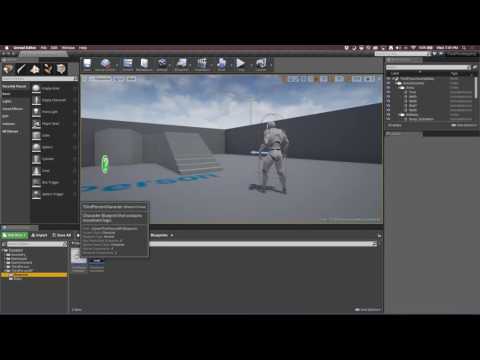
Task: Open the viewport Show dropdown
Action: pos(131,79)
